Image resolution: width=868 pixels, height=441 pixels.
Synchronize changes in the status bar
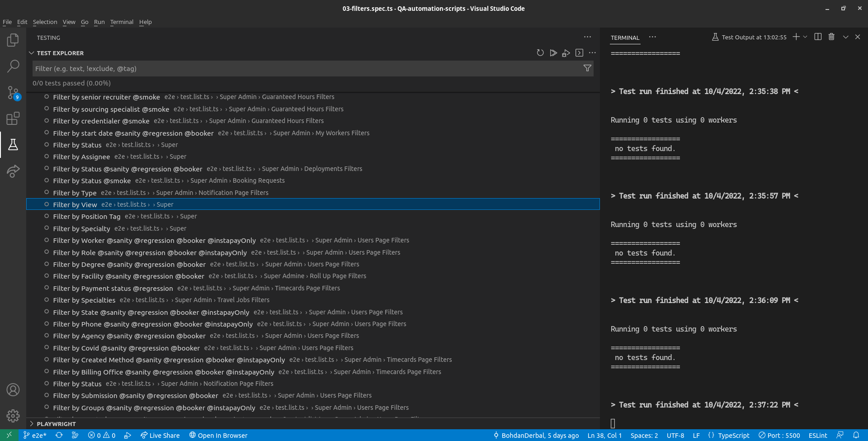pos(59,435)
